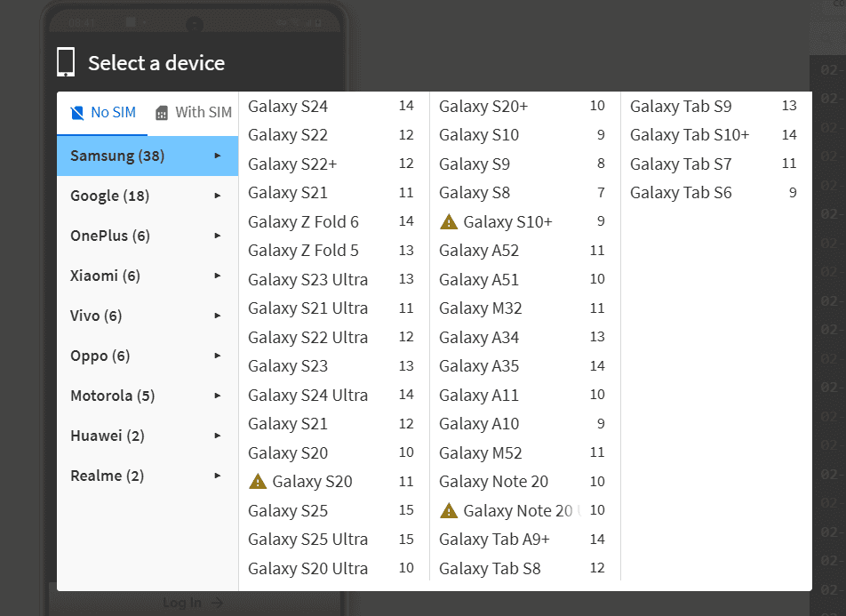The height and width of the screenshot is (616, 846).
Task: Select the No SIM tab
Action: [102, 113]
